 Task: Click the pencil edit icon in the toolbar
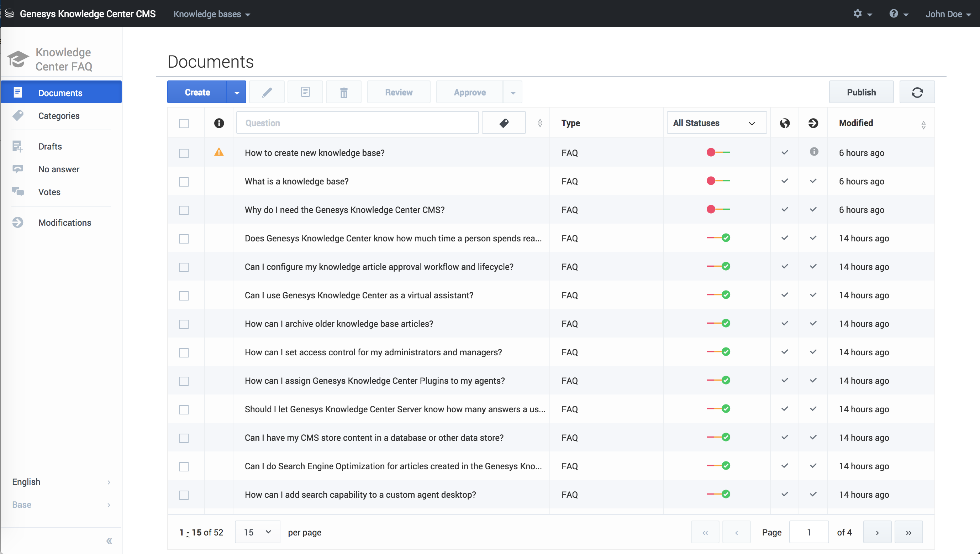pyautogui.click(x=267, y=92)
